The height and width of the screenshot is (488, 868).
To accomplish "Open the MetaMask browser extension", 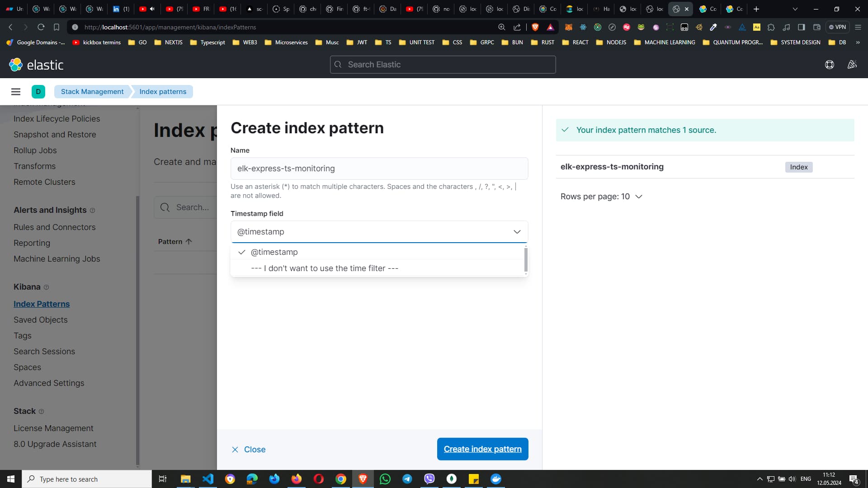I will click(569, 27).
